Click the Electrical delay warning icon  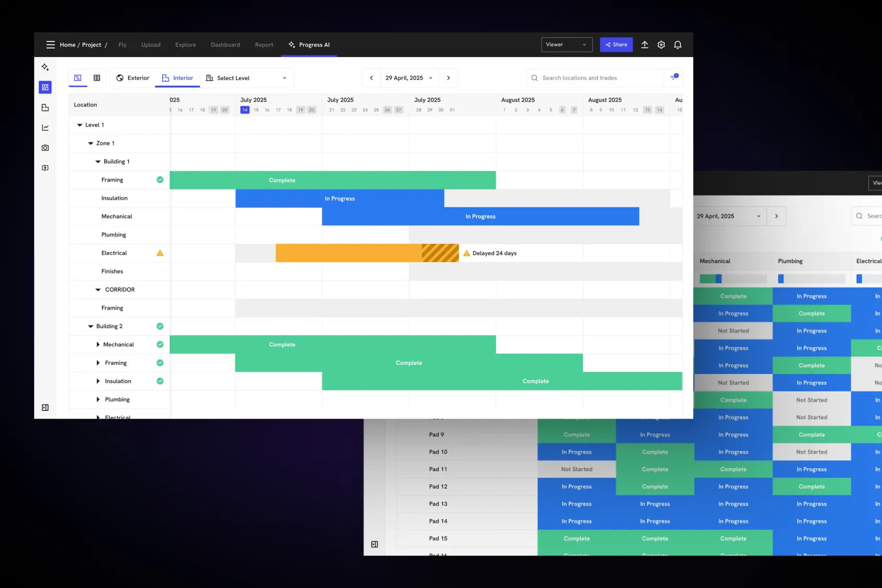point(160,253)
